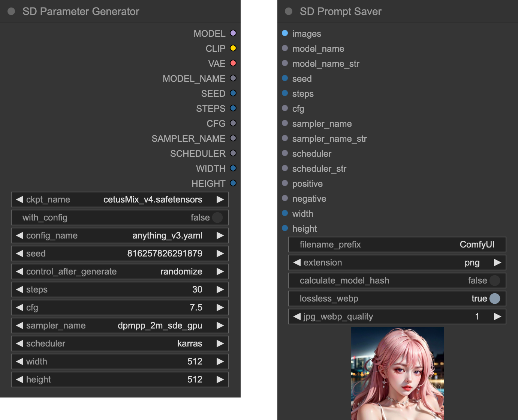The width and height of the screenshot is (518, 420).
Task: Toggle the lossless_webp switch
Action: (495, 298)
